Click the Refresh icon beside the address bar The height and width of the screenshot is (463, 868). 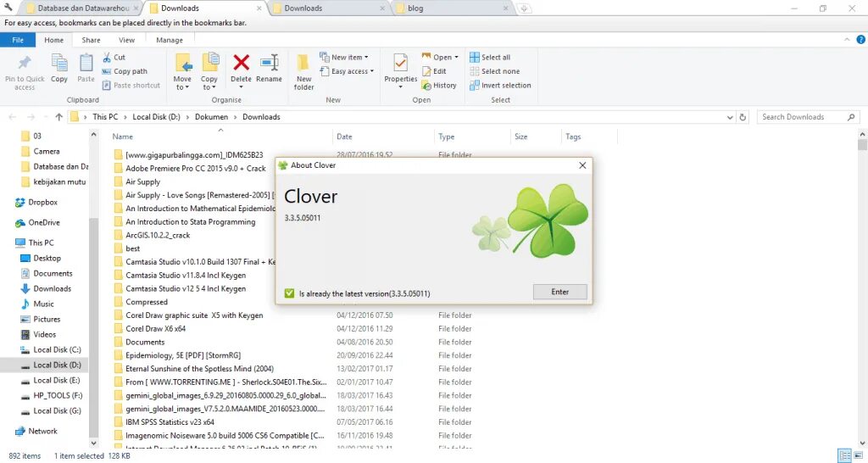(743, 117)
